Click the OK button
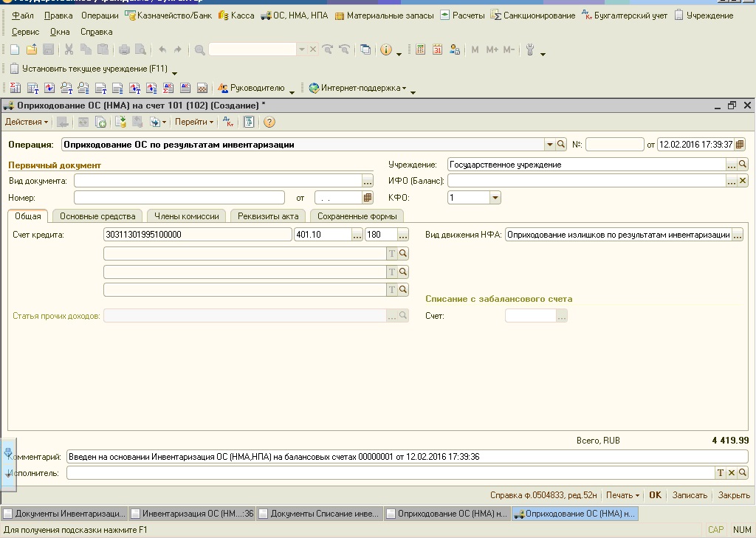This screenshot has height=538, width=756. (x=655, y=495)
